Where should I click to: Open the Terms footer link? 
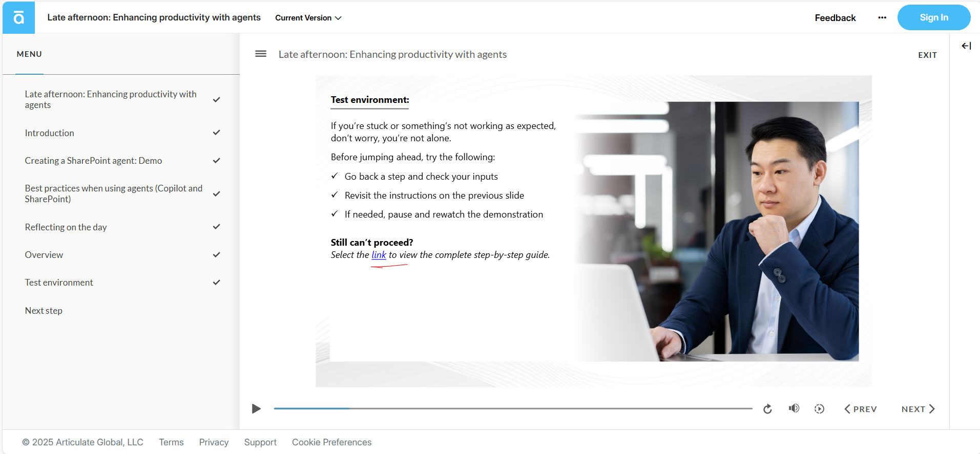pos(171,442)
